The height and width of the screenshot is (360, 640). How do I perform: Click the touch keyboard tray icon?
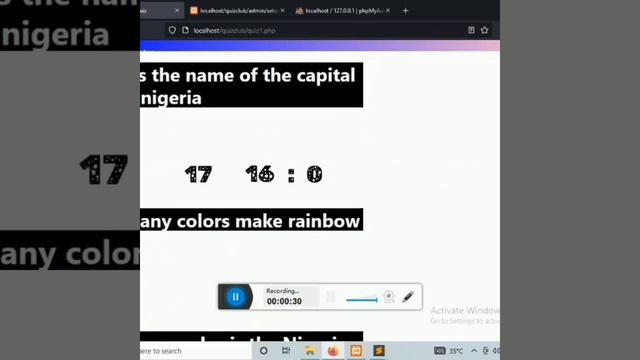click(440, 351)
